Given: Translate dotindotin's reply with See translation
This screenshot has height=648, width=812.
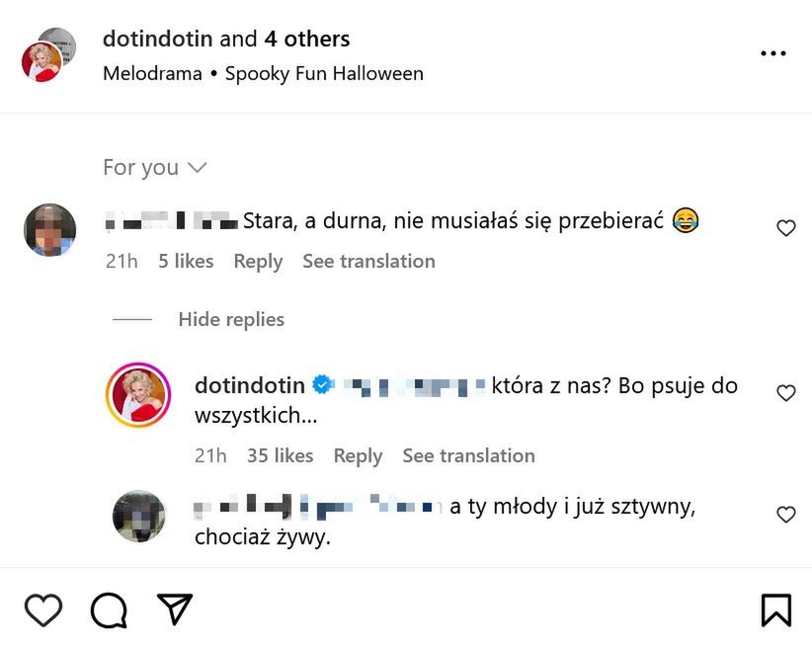Looking at the screenshot, I should click(x=468, y=455).
